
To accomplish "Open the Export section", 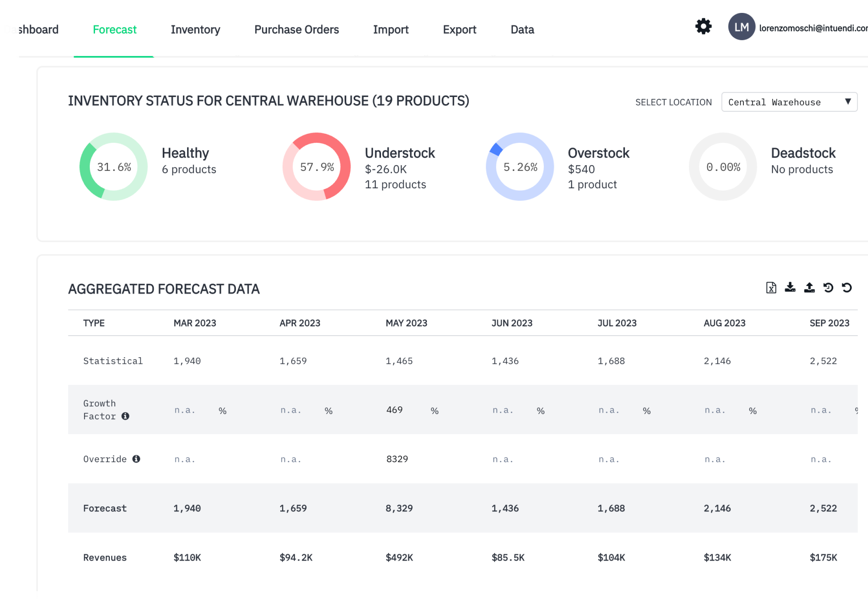I will [459, 29].
